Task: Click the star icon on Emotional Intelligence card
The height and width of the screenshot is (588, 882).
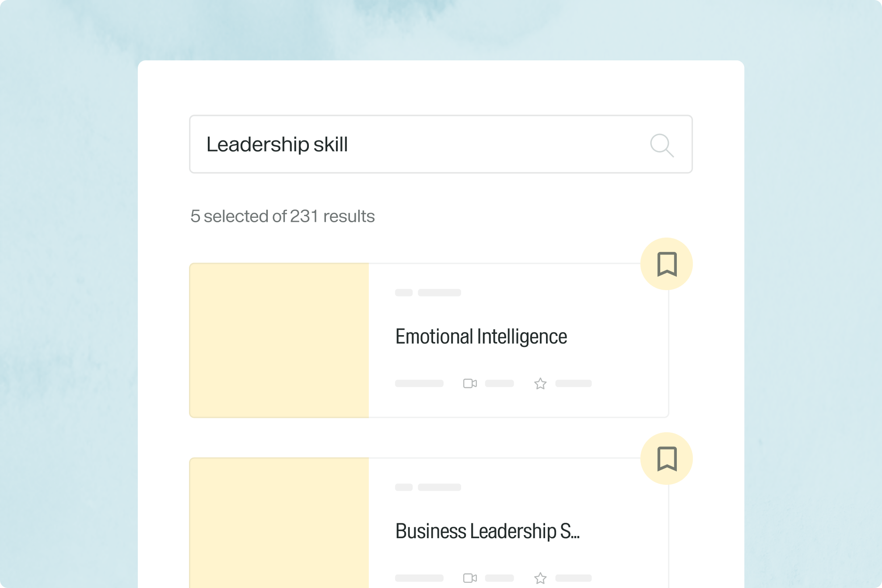Action: 540,384
